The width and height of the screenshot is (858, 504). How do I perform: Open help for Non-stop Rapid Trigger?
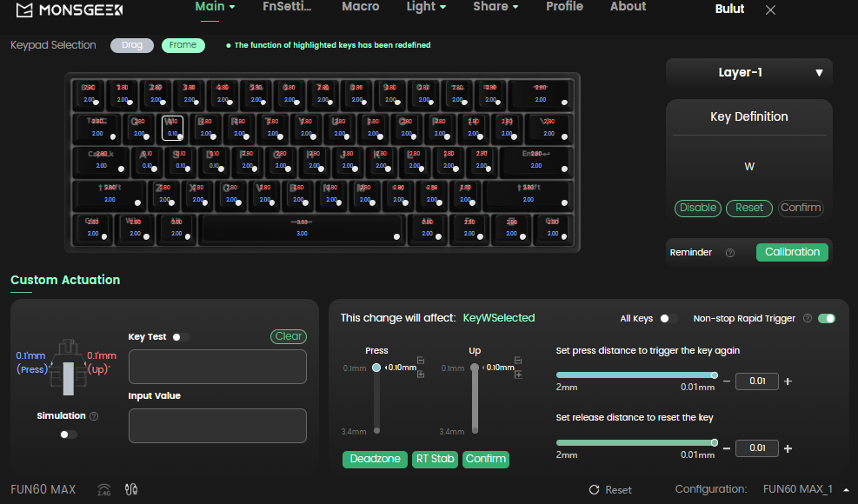pyautogui.click(x=807, y=318)
